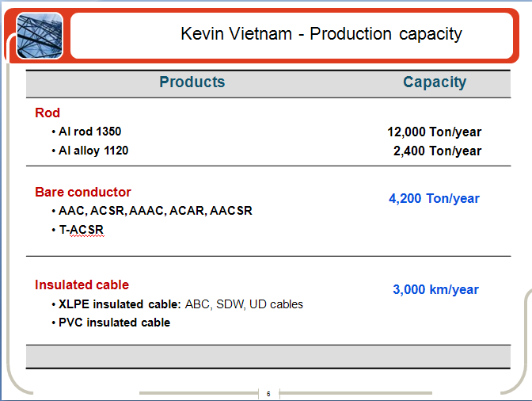Image resolution: width=532 pixels, height=401 pixels.
Task: Click the slide number 6 footer
Action: click(268, 394)
